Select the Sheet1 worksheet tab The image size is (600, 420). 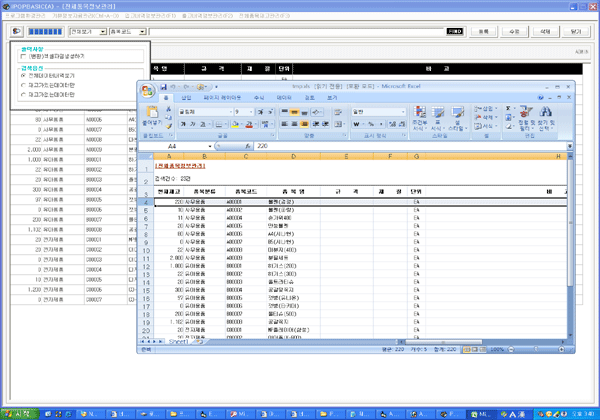(x=178, y=341)
